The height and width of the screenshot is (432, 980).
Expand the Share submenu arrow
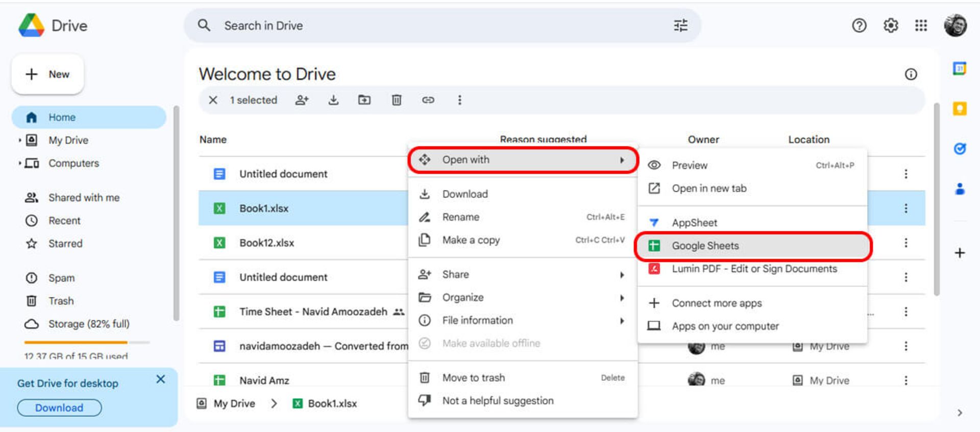pyautogui.click(x=622, y=275)
